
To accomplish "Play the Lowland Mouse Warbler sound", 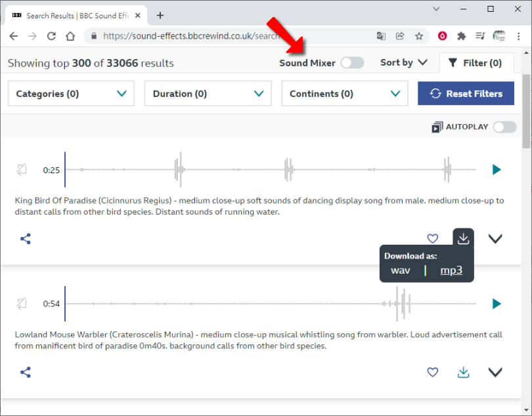I will (x=497, y=303).
